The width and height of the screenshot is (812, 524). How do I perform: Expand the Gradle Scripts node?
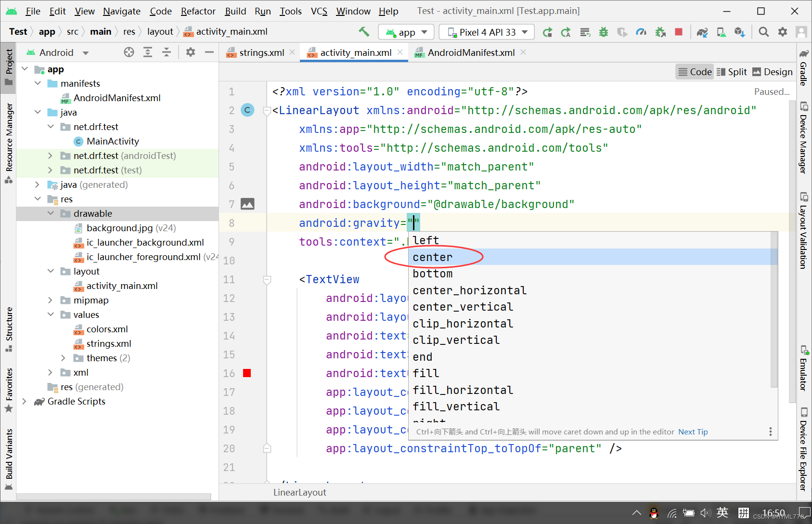tap(24, 401)
